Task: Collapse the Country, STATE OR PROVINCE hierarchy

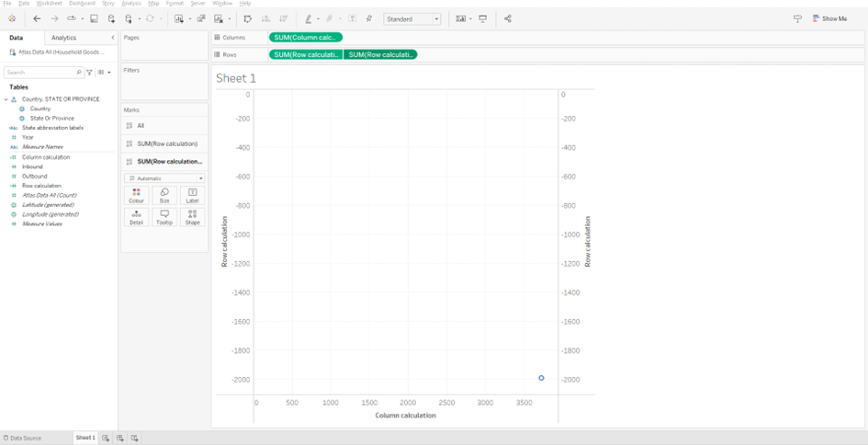Action: point(6,99)
